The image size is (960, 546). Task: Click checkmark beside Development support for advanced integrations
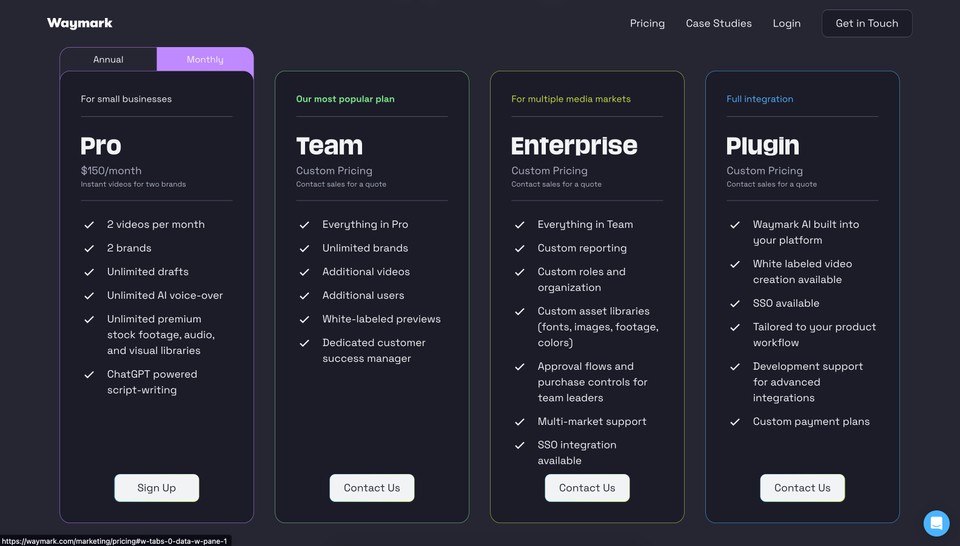[735, 367]
